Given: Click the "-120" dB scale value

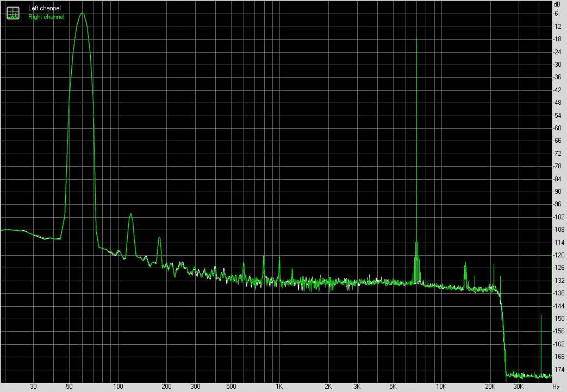Looking at the screenshot, I should (559, 255).
